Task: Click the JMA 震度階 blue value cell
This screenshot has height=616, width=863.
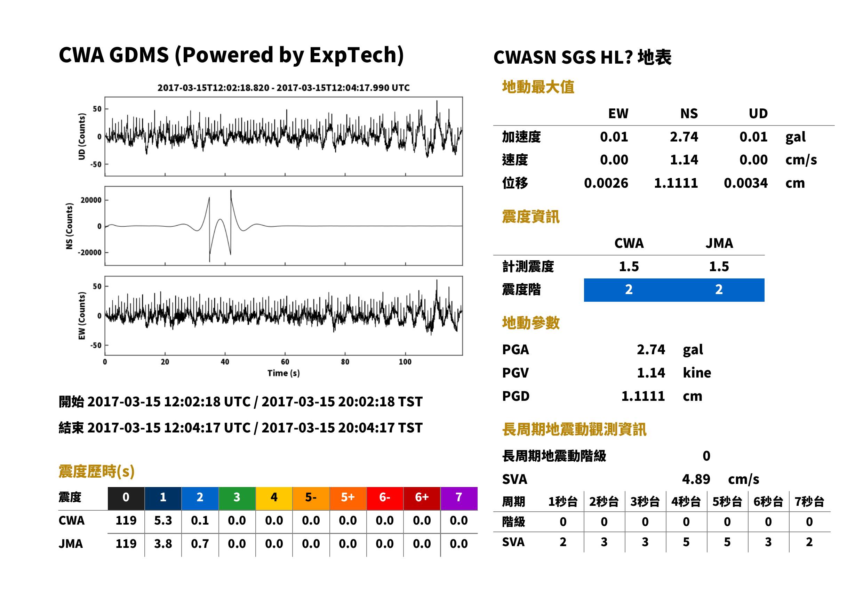Action: (x=719, y=290)
